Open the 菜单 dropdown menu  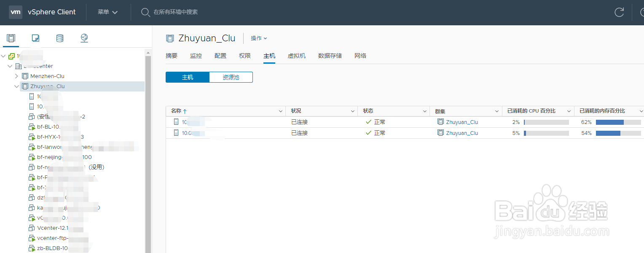point(108,12)
